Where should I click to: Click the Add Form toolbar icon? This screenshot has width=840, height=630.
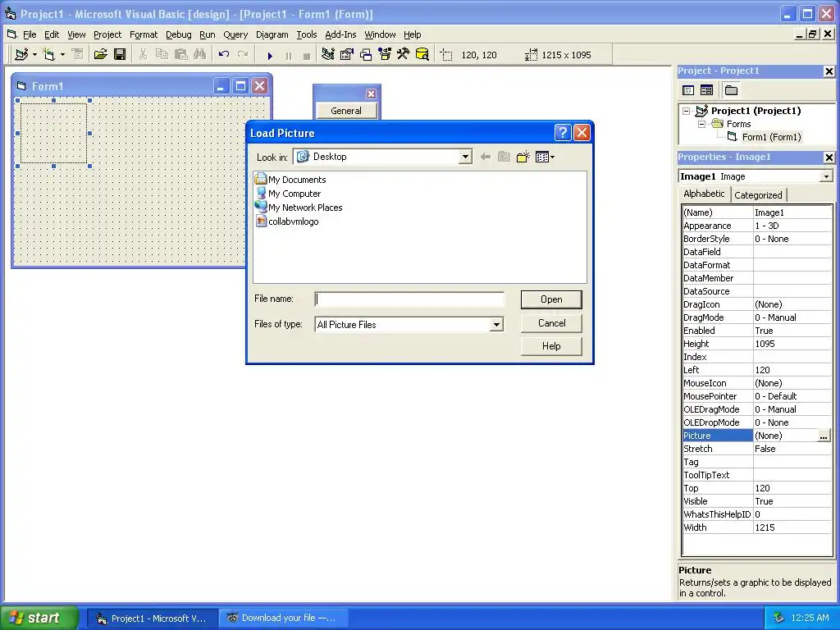[48, 54]
